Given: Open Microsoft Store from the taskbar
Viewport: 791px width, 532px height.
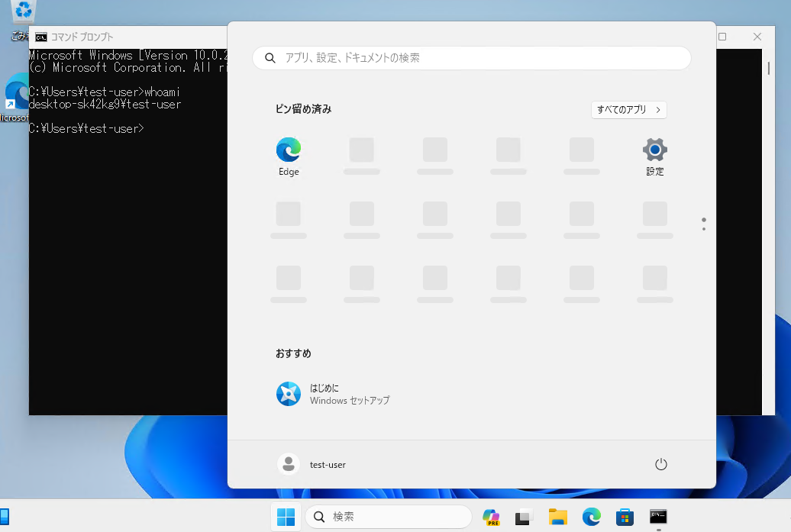Looking at the screenshot, I should [625, 517].
